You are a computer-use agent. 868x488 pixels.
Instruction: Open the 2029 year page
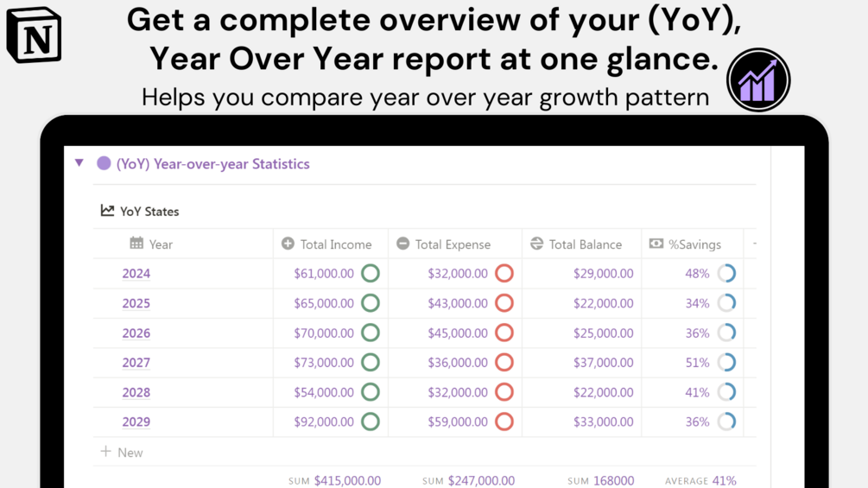(136, 421)
